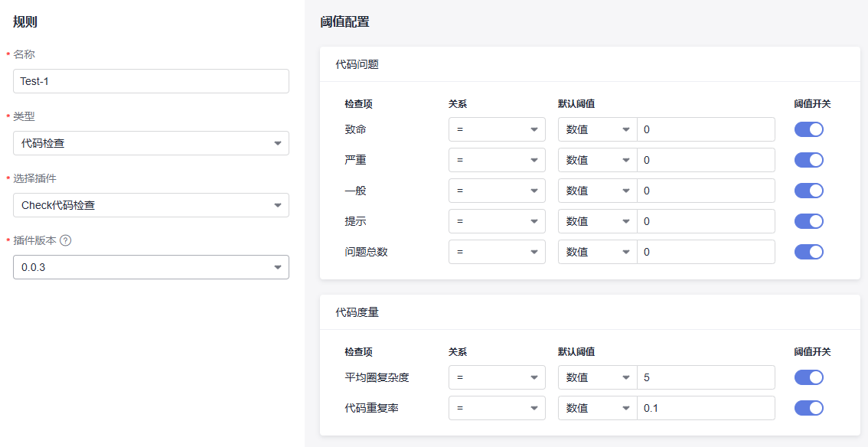868x447 pixels.
Task: Toggle the 致命 threshold switch
Action: point(808,129)
